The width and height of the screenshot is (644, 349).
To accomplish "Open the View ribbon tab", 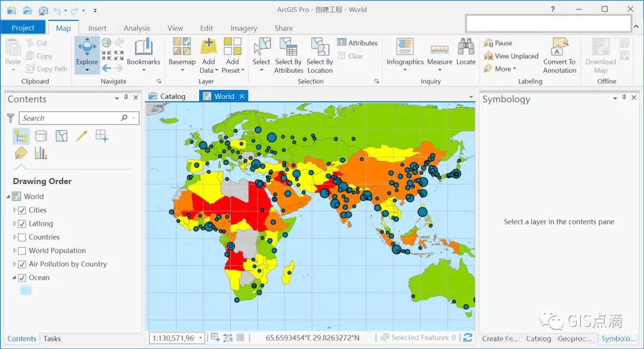I will [x=175, y=28].
